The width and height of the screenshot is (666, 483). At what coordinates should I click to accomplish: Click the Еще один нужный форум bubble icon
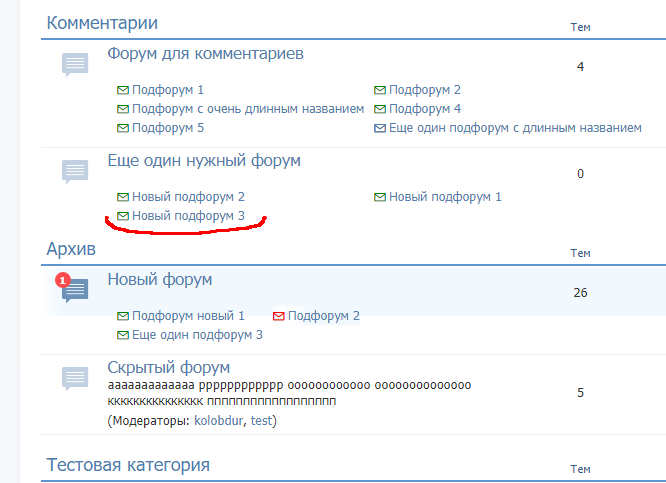(x=75, y=172)
